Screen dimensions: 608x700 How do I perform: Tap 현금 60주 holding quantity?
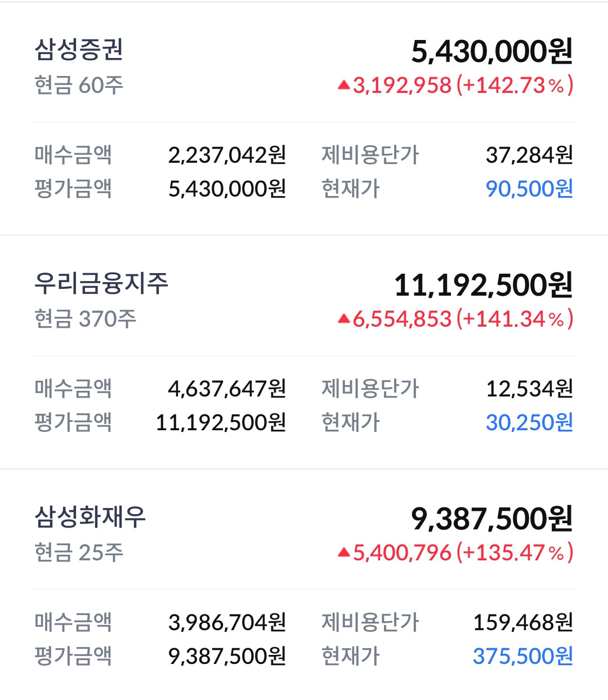(79, 86)
